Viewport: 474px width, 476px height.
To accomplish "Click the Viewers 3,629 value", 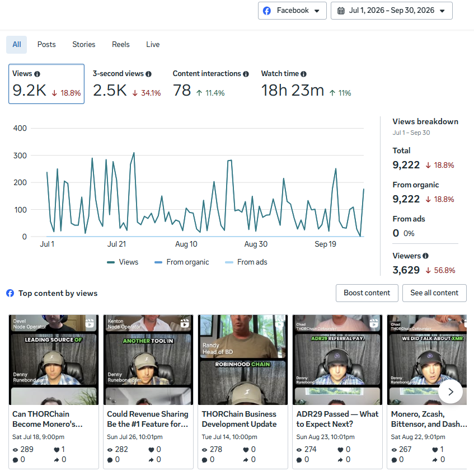I will (406, 270).
